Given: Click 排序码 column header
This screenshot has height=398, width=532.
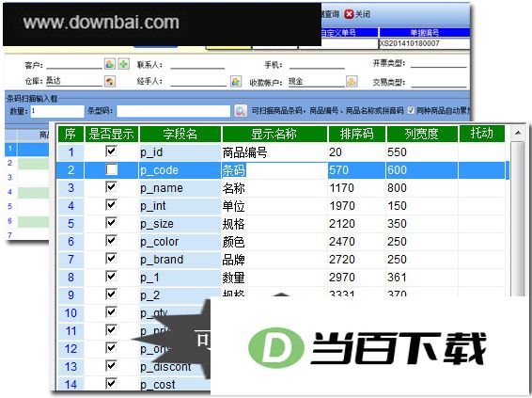Looking at the screenshot, I should (356, 134).
